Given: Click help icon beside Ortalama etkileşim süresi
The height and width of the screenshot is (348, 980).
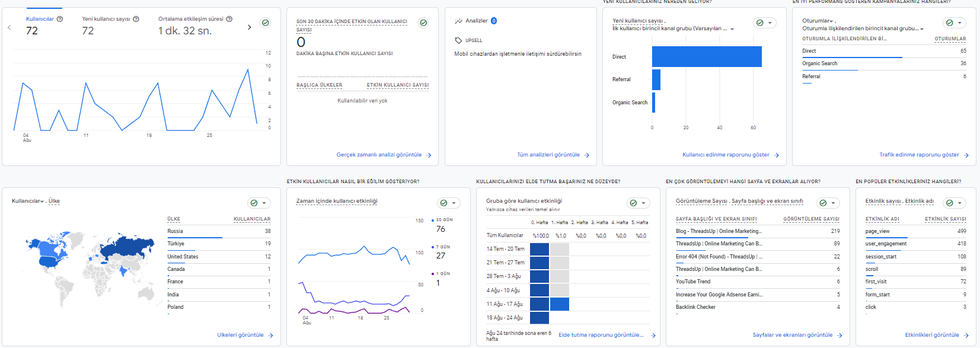Looking at the screenshot, I should [x=229, y=19].
